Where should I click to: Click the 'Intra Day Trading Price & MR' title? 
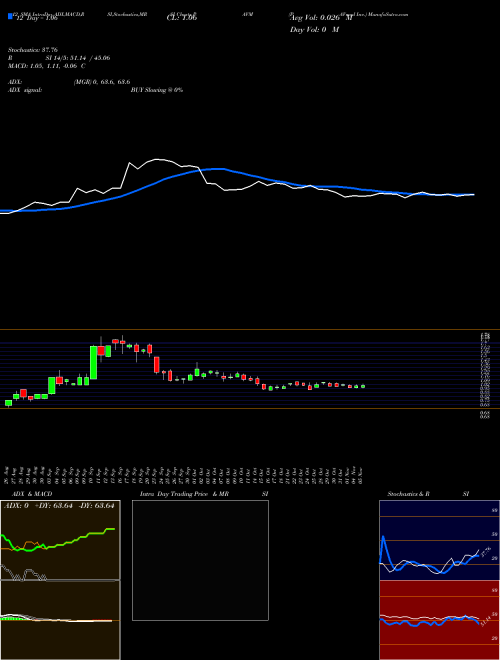coord(184,494)
